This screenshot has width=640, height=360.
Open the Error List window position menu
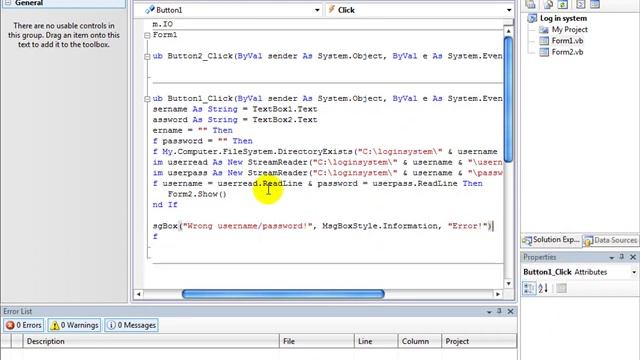pyautogui.click(x=489, y=312)
